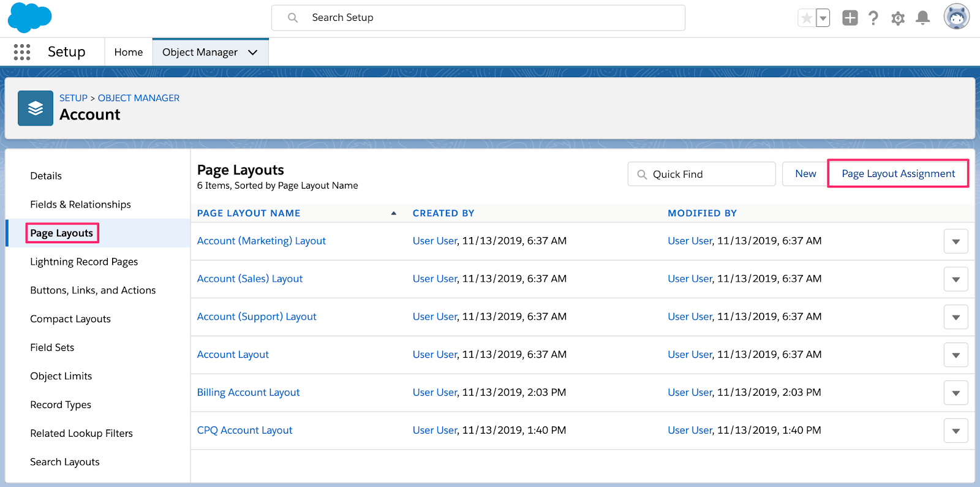The height and width of the screenshot is (487, 980).
Task: Open the notifications bell
Action: [923, 18]
